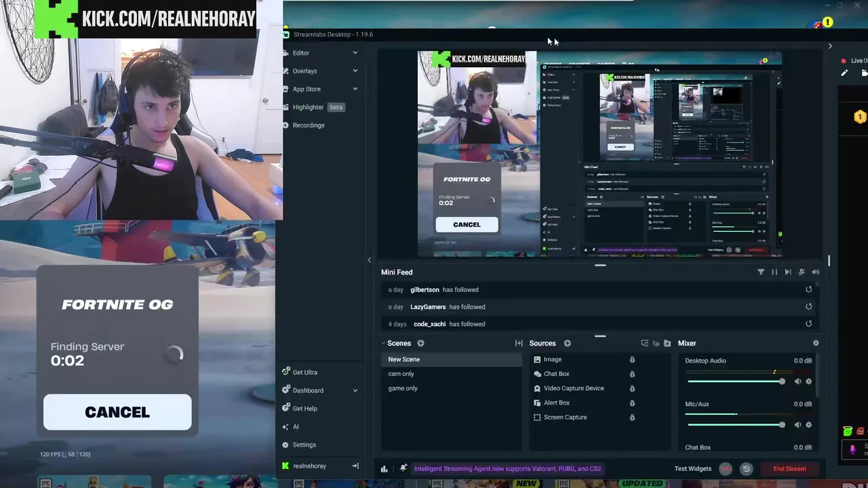Toggle alert volume speaker in Mini Feed
This screenshot has height=488, width=868.
(815, 272)
